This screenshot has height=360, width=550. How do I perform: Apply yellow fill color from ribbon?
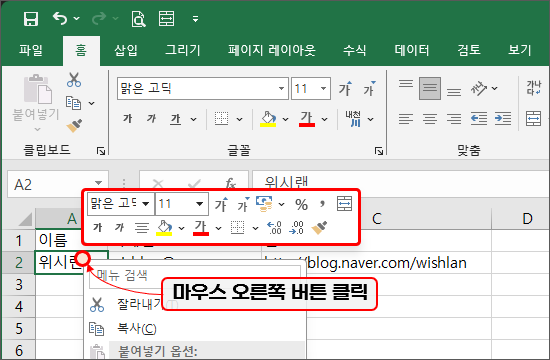pos(268,119)
